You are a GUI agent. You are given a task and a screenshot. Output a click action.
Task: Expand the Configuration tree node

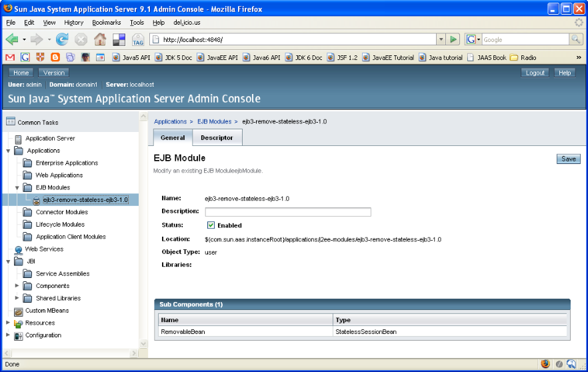pos(8,335)
